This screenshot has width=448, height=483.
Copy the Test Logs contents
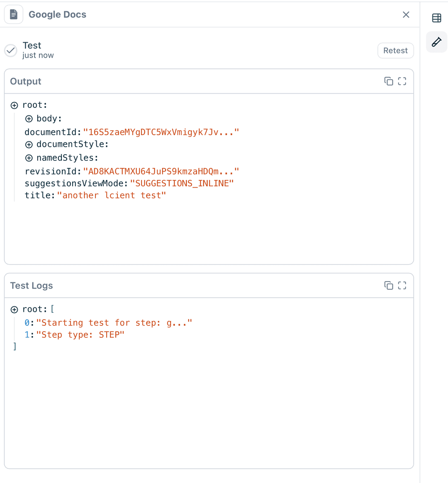tap(388, 285)
